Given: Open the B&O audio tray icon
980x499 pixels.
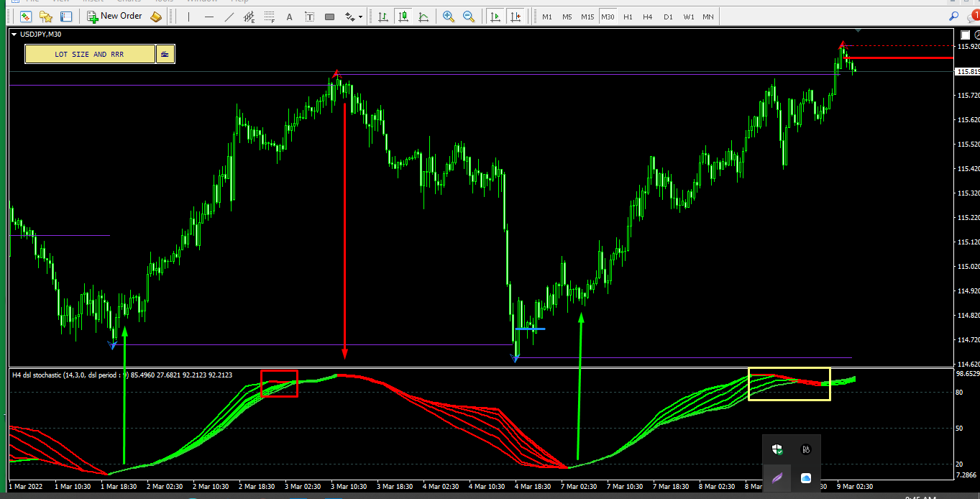Looking at the screenshot, I should tap(806, 449).
